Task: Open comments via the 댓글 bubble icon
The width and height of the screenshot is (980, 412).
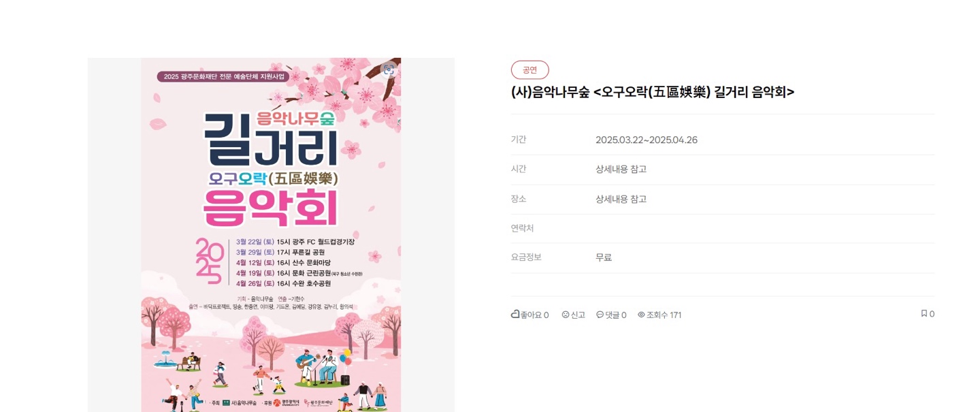Action: coord(600,315)
